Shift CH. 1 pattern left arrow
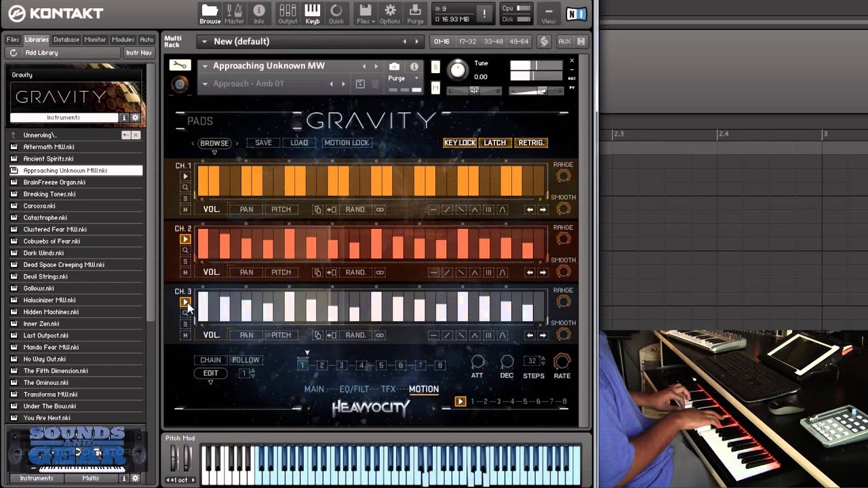This screenshot has height=488, width=868. [530, 209]
